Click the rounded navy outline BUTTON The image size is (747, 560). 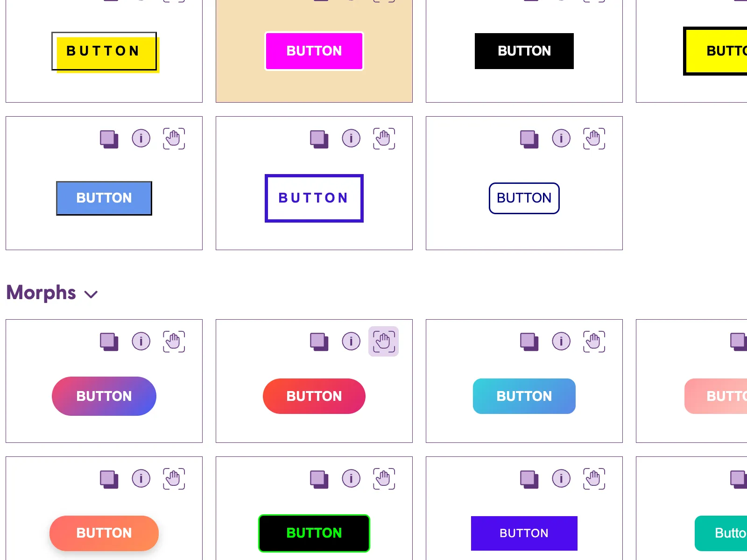click(x=524, y=198)
